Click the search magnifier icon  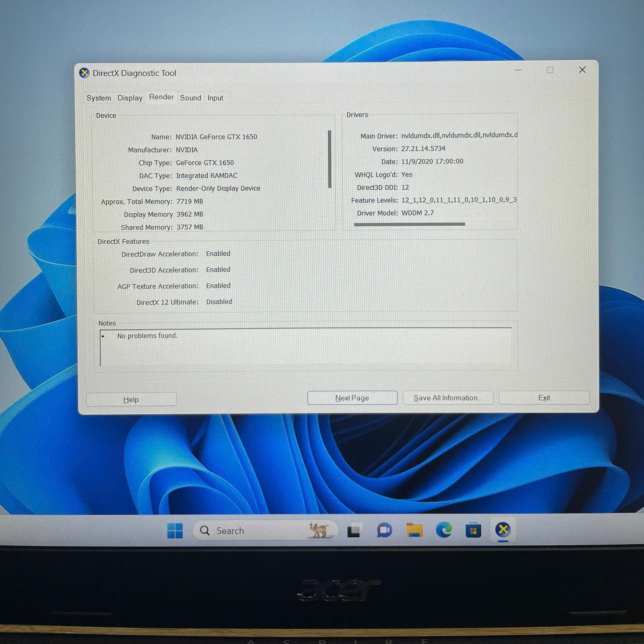205,530
